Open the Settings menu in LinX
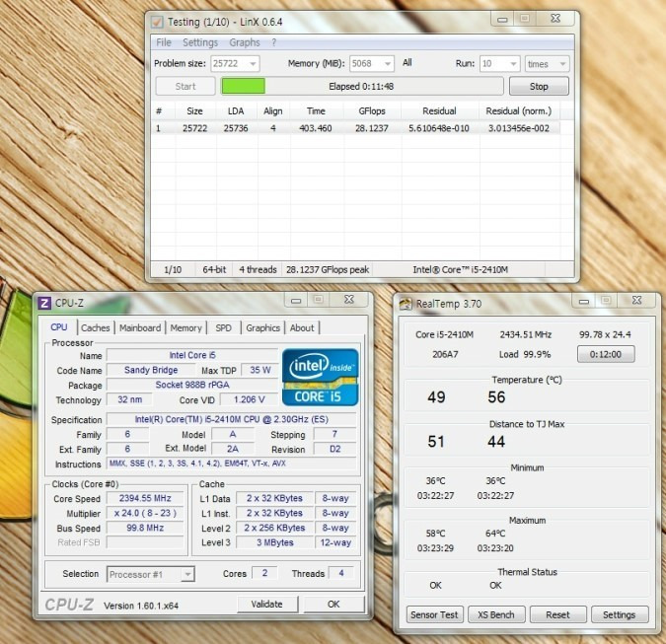The height and width of the screenshot is (644, 666). pyautogui.click(x=200, y=42)
